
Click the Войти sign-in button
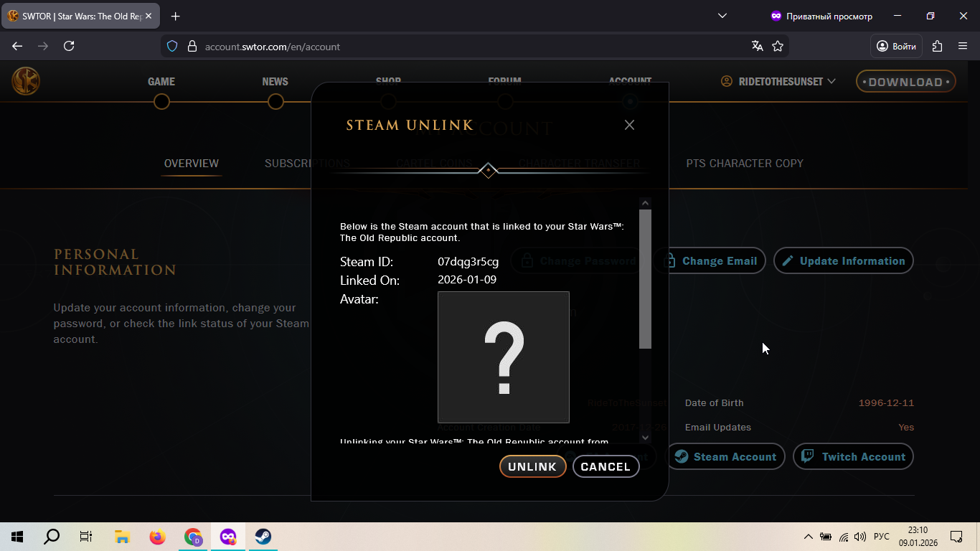point(897,46)
